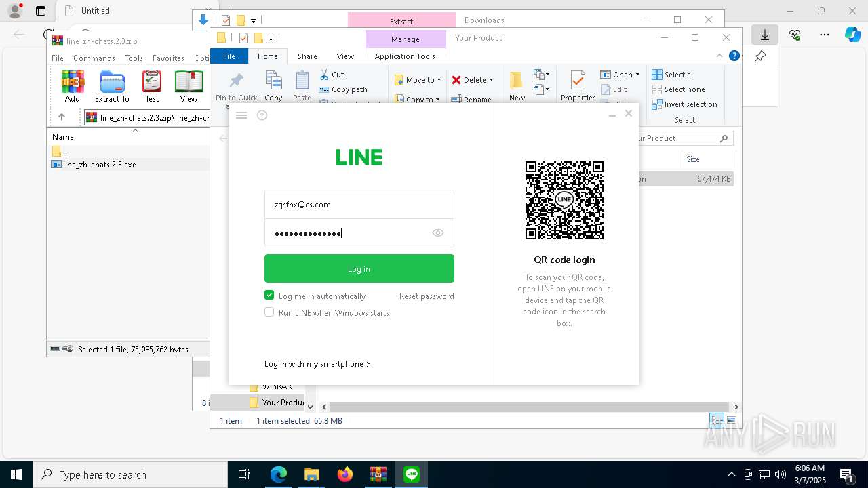
Task: Open WinRAR Tools menu
Action: pos(134,58)
